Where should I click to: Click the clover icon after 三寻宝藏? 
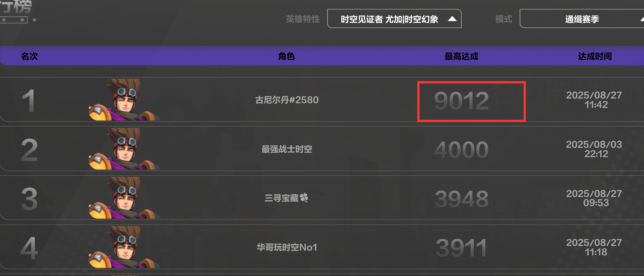(304, 198)
